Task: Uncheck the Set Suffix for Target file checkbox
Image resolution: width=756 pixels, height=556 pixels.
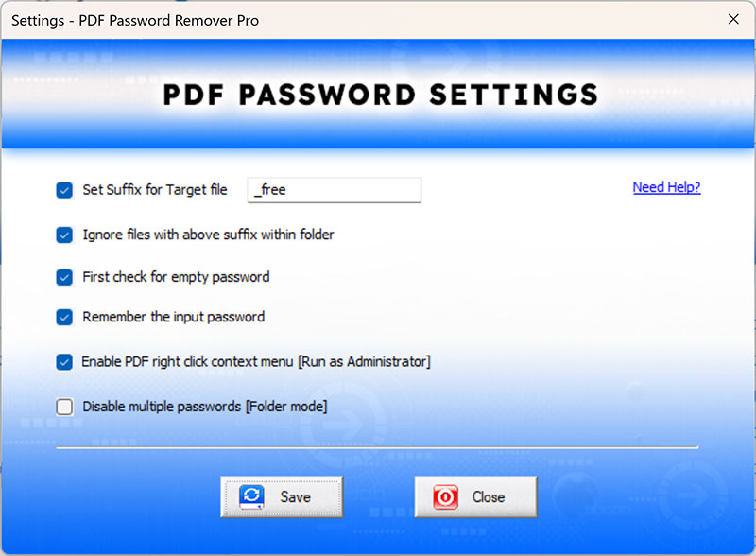Action: click(64, 190)
